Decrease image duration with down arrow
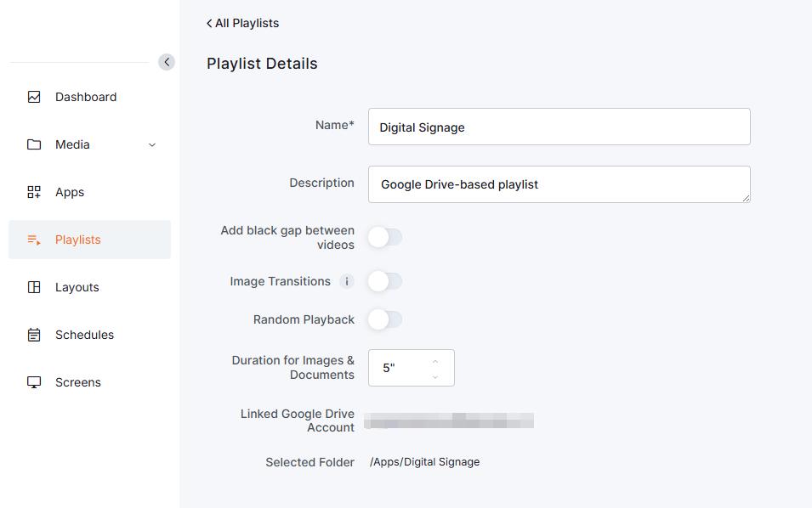 click(x=435, y=376)
